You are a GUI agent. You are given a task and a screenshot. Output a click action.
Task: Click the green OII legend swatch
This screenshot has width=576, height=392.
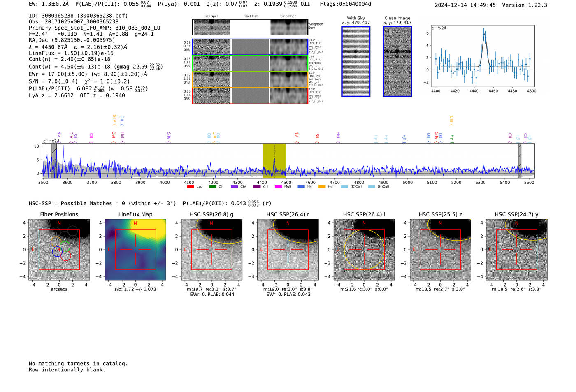pos(212,187)
